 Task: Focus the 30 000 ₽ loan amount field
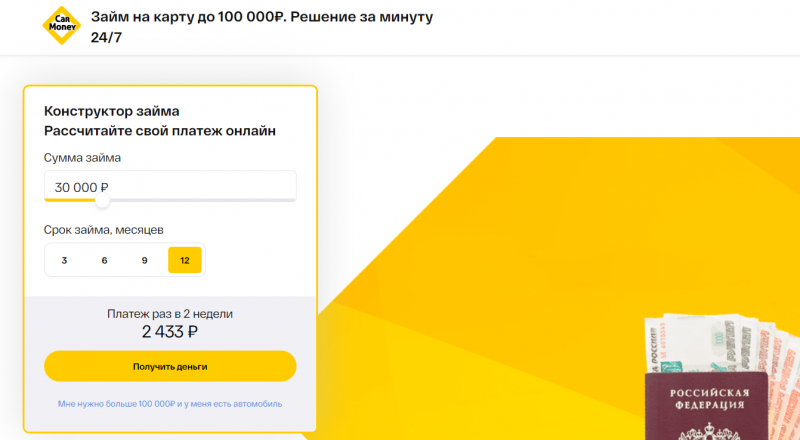point(170,186)
